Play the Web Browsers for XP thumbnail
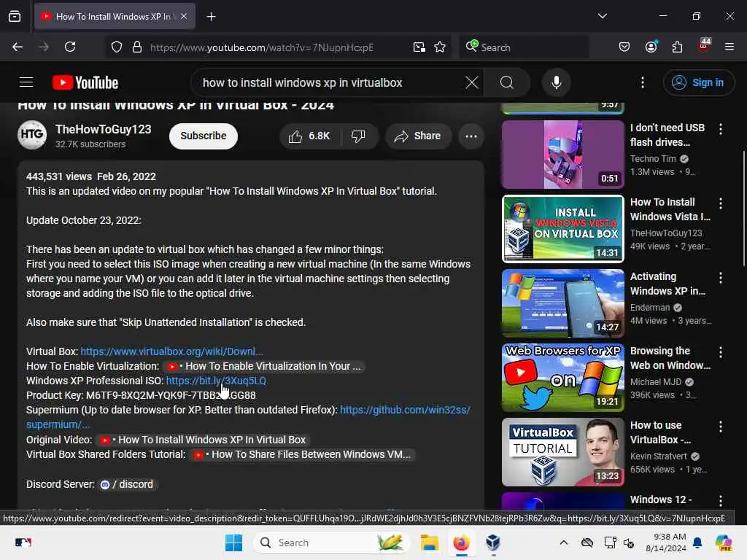This screenshot has height=560, width=747. [562, 377]
